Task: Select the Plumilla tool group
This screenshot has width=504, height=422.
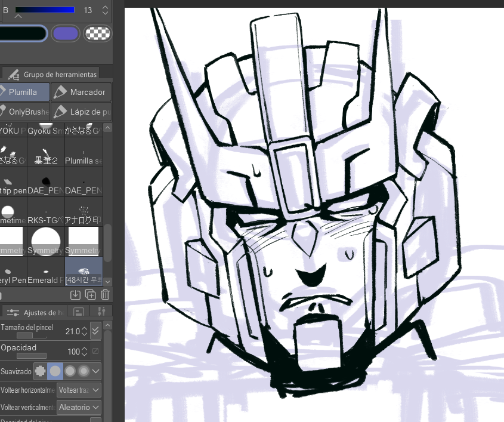Action: pos(24,92)
